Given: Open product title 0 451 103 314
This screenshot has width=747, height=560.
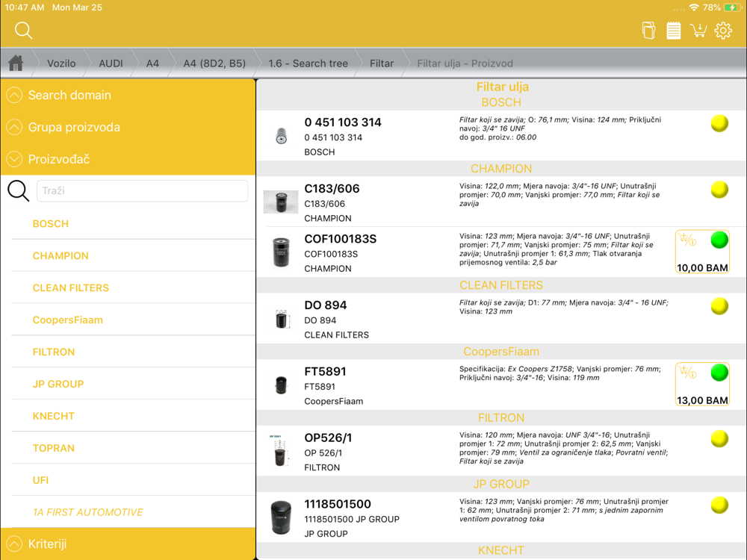Looking at the screenshot, I should pyautogui.click(x=343, y=122).
